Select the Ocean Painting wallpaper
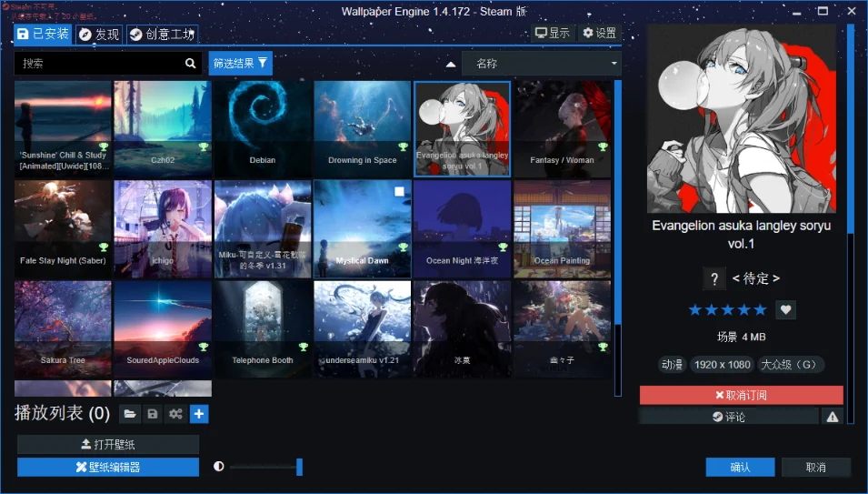868x494 pixels. (x=562, y=229)
